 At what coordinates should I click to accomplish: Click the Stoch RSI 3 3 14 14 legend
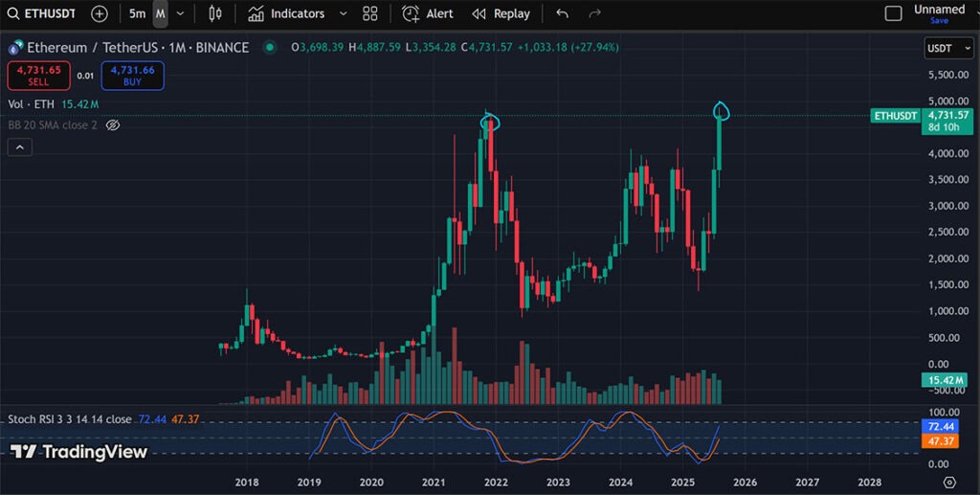tap(70, 418)
